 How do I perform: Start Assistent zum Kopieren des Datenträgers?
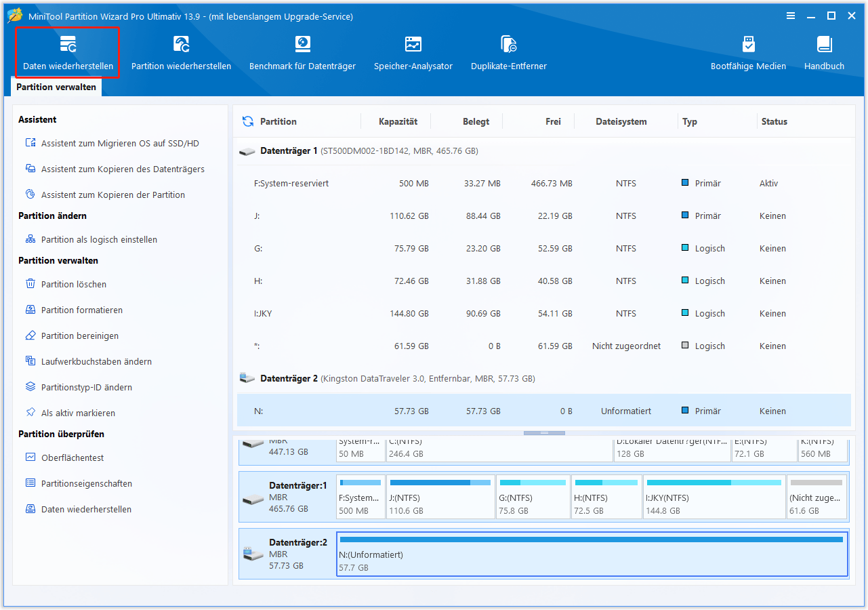pos(115,169)
